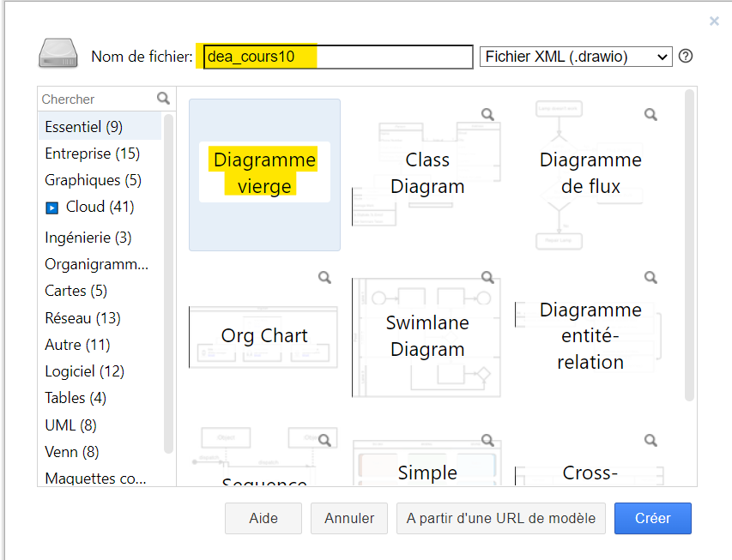Select the UML (8) category
Viewport: 732px width, 560px height.
70,425
